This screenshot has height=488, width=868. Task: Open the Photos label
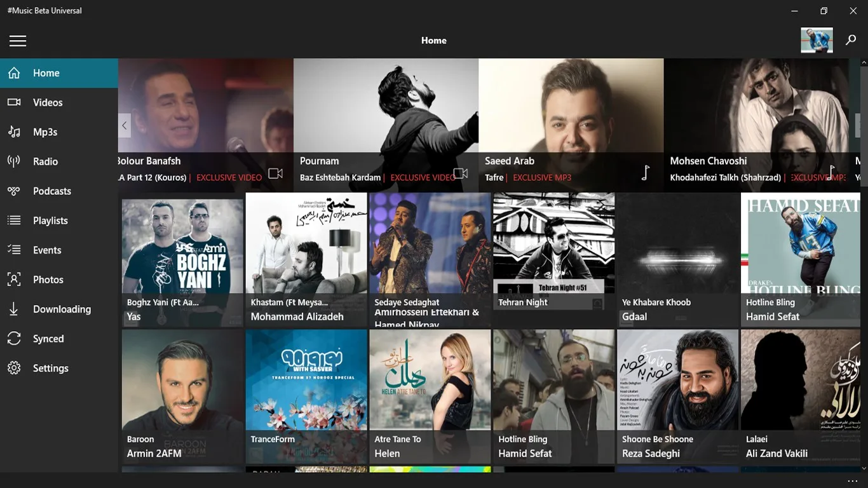click(x=48, y=280)
